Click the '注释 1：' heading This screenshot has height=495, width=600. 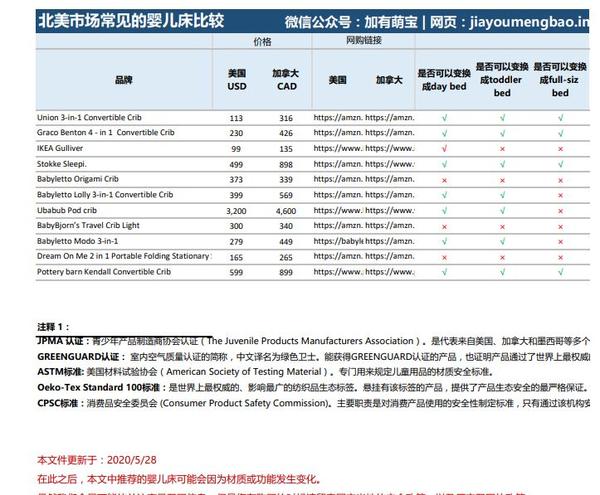[53, 327]
